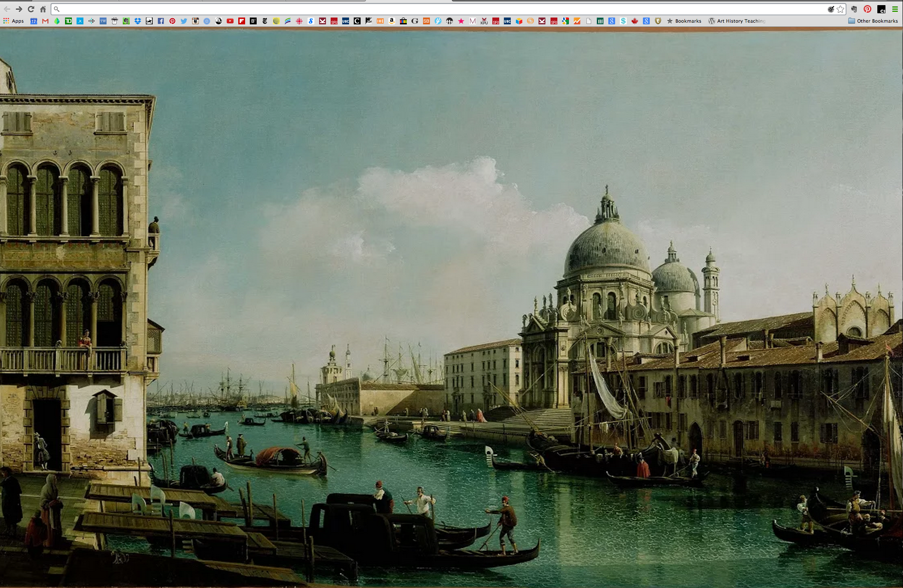Open the Facebook bookmark
903x588 pixels.
point(161,21)
